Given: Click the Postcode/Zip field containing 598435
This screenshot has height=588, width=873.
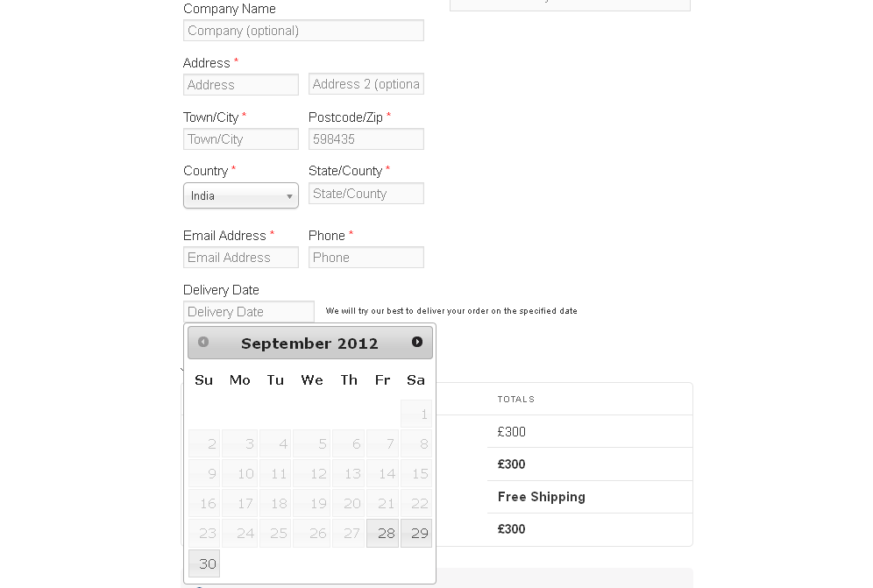Looking at the screenshot, I should point(366,139).
